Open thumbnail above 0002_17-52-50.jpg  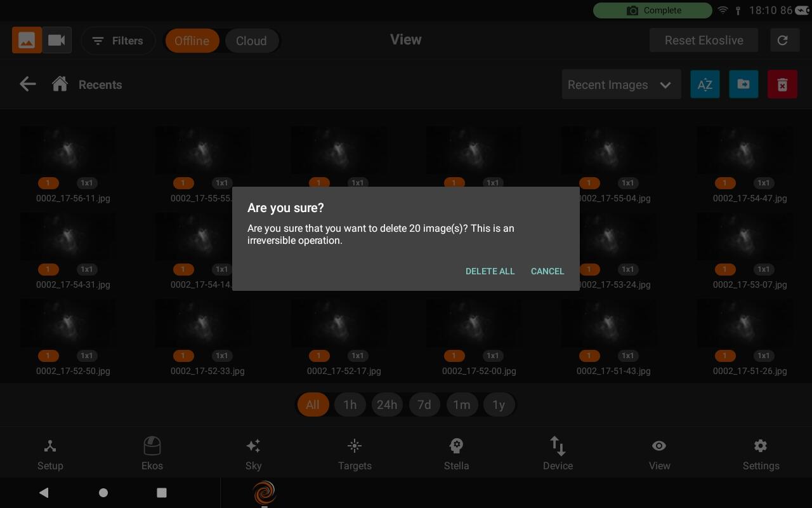(x=67, y=323)
